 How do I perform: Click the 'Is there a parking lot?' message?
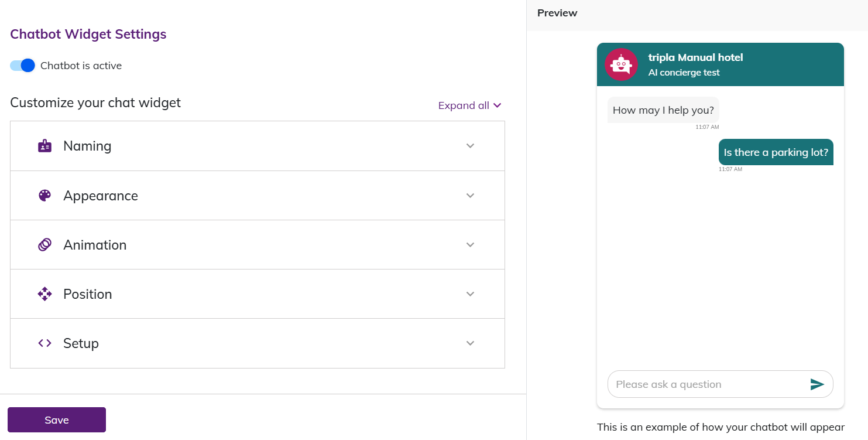(776, 152)
